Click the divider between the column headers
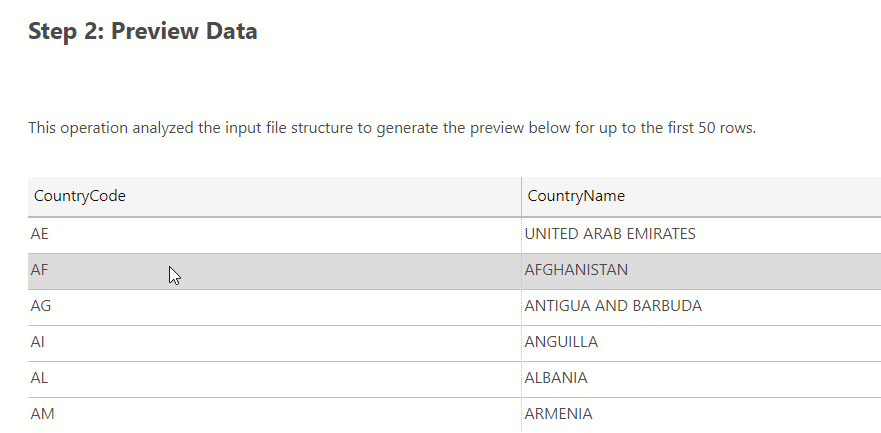881x433 pixels. pyautogui.click(x=521, y=196)
